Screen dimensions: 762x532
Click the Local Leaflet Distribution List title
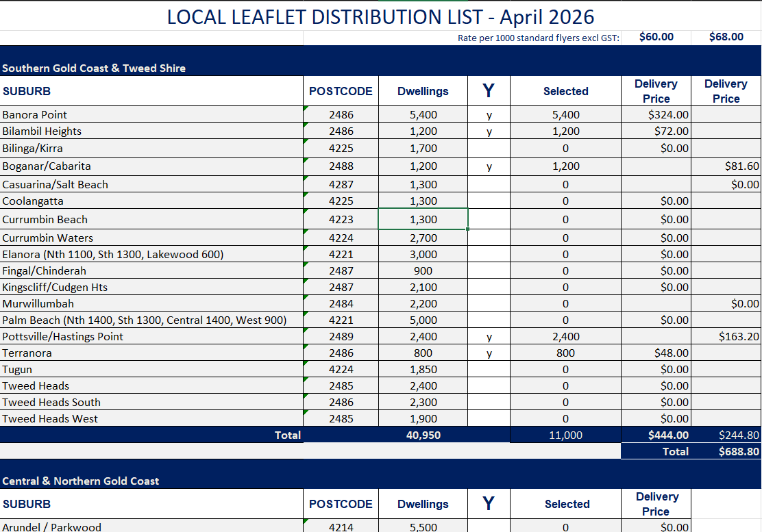click(380, 17)
